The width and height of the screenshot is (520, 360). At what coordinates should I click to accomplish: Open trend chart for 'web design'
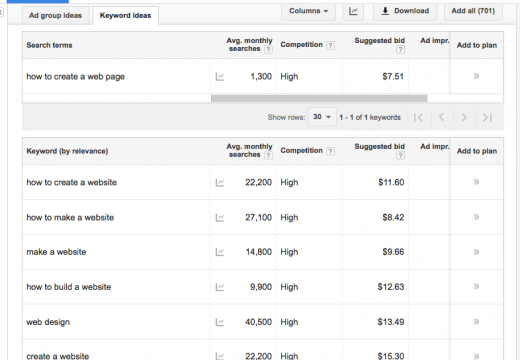point(220,322)
